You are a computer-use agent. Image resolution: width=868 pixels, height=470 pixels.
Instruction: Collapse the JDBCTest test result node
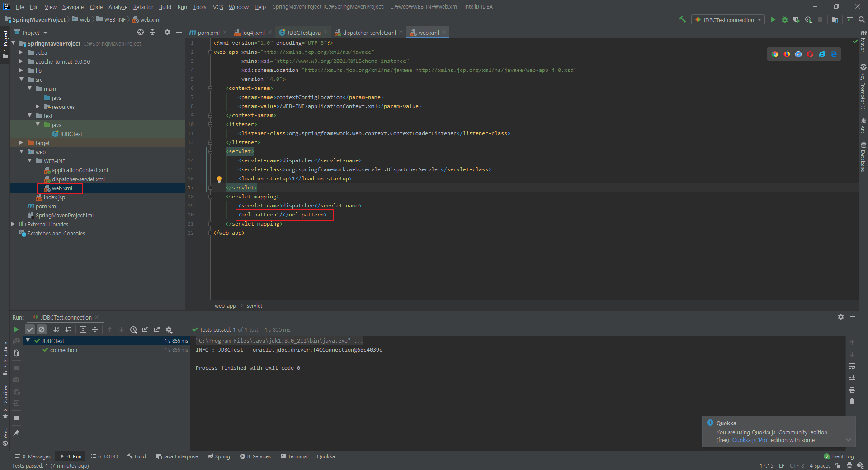[28, 341]
